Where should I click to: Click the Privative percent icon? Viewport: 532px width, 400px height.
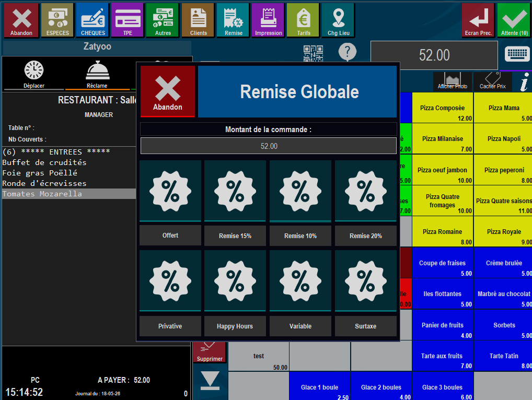point(170,281)
